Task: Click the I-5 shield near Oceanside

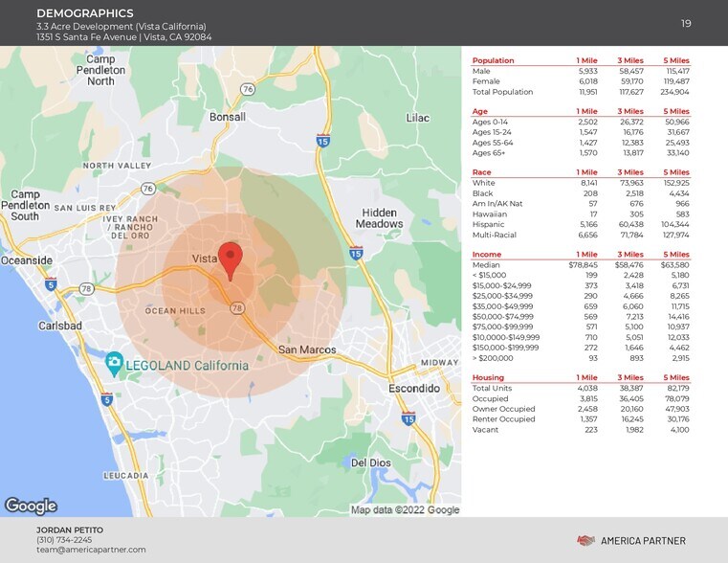Action: 50,284
